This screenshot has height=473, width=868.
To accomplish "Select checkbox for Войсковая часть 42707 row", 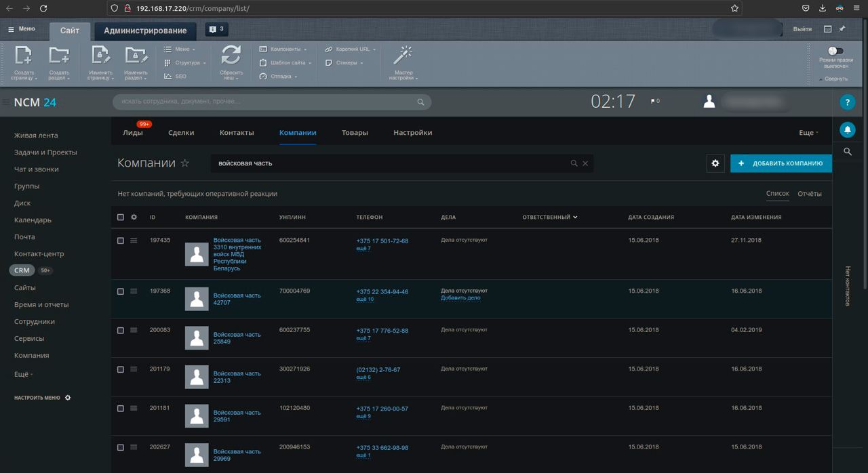I will 121,291.
